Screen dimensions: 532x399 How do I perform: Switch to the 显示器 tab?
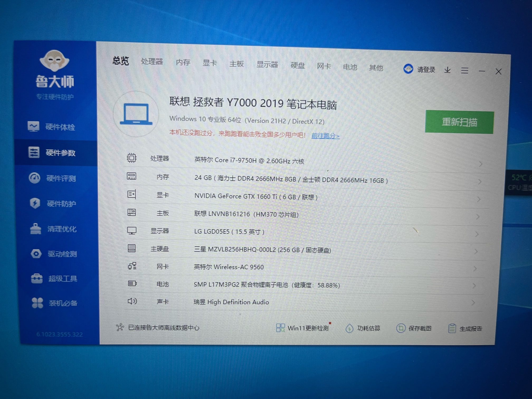tap(267, 64)
